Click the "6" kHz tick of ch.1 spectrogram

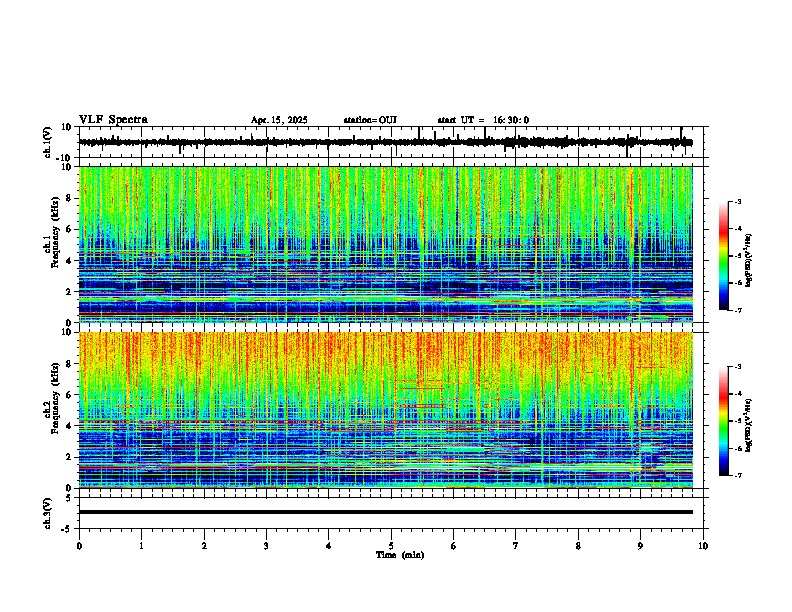pyautogui.click(x=70, y=230)
